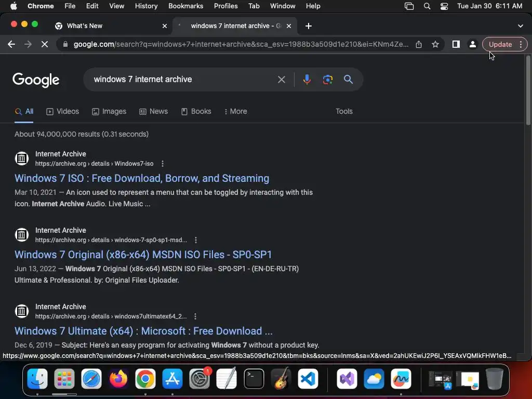Image resolution: width=532 pixels, height=399 pixels.
Task: Clear the Google search box
Action: (281, 79)
